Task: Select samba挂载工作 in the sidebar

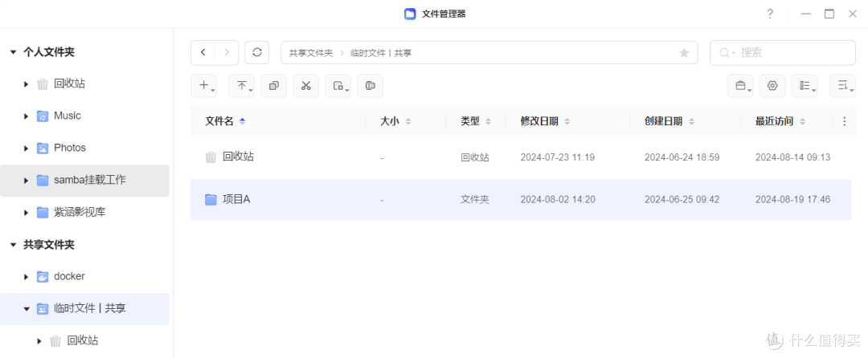Action: pos(84,181)
